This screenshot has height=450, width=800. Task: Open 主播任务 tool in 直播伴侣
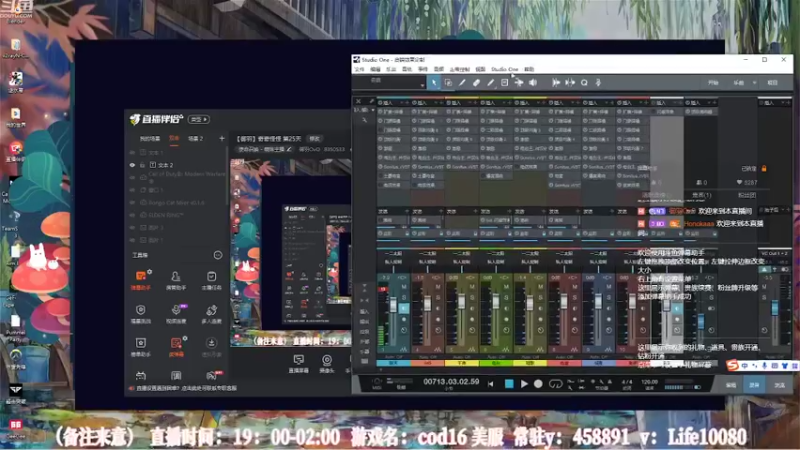211,280
